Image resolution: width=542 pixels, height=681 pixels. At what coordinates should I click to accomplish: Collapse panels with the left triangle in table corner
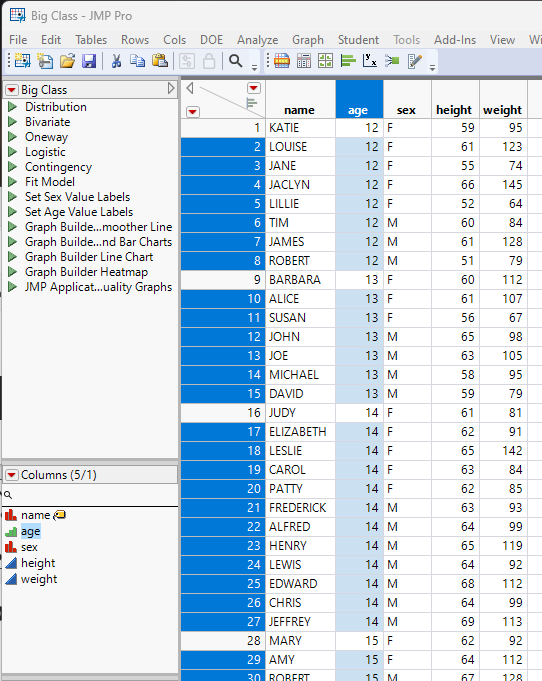tap(190, 88)
